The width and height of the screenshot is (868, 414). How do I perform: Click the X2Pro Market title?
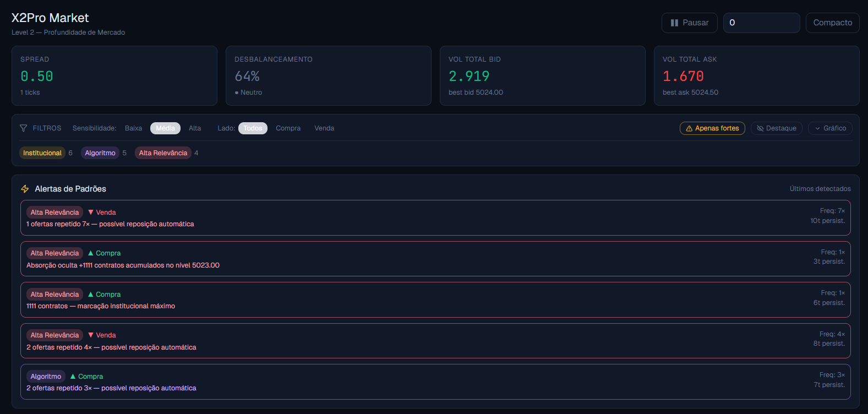(x=50, y=18)
